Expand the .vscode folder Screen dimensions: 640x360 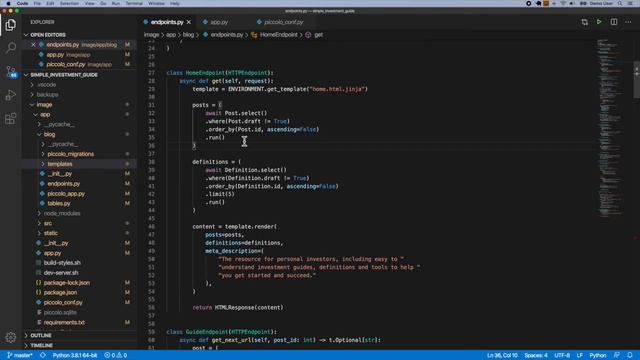tap(80, 84)
